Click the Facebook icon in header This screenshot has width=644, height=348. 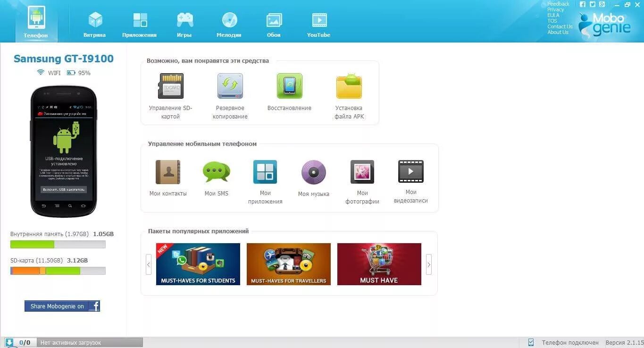pos(583,4)
